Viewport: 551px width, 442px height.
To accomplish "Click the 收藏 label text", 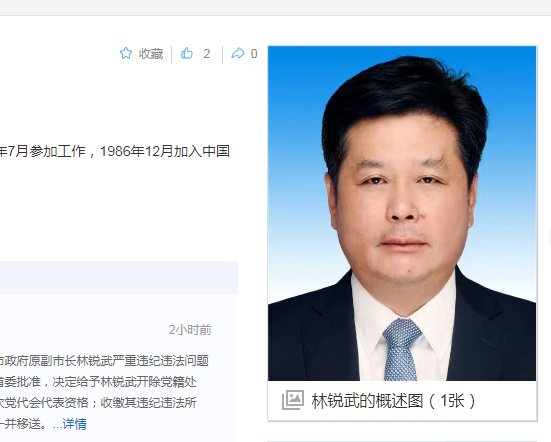I will click(151, 54).
